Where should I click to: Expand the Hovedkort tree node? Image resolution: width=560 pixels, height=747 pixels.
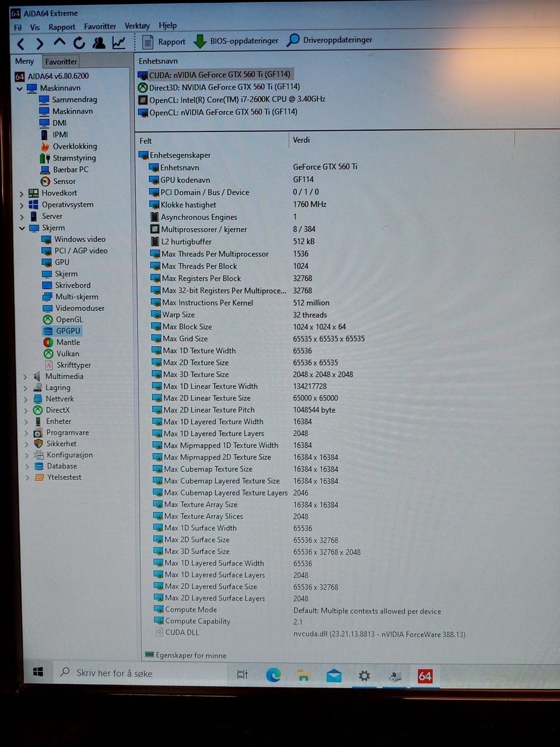[22, 194]
